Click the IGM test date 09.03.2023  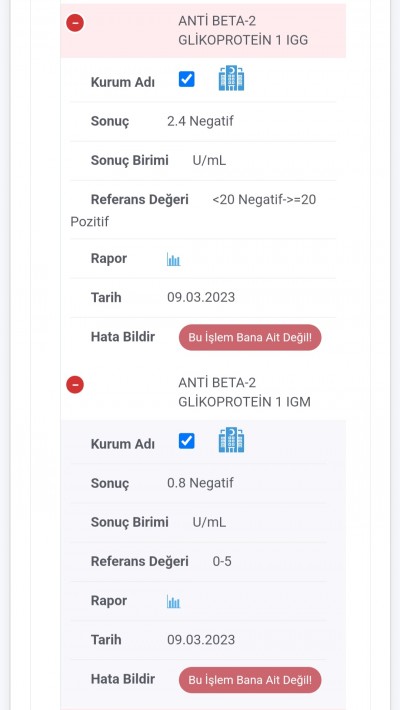click(x=201, y=639)
